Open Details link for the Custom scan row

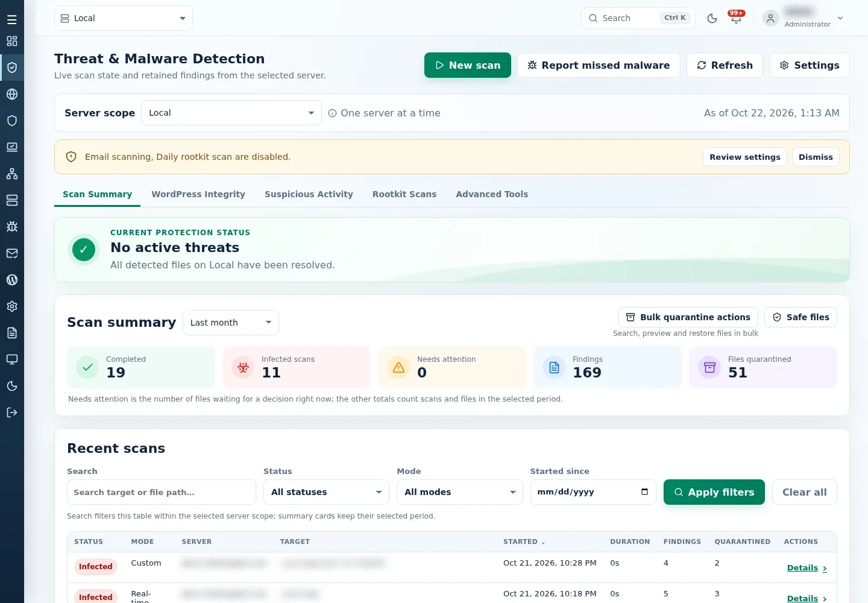point(807,568)
